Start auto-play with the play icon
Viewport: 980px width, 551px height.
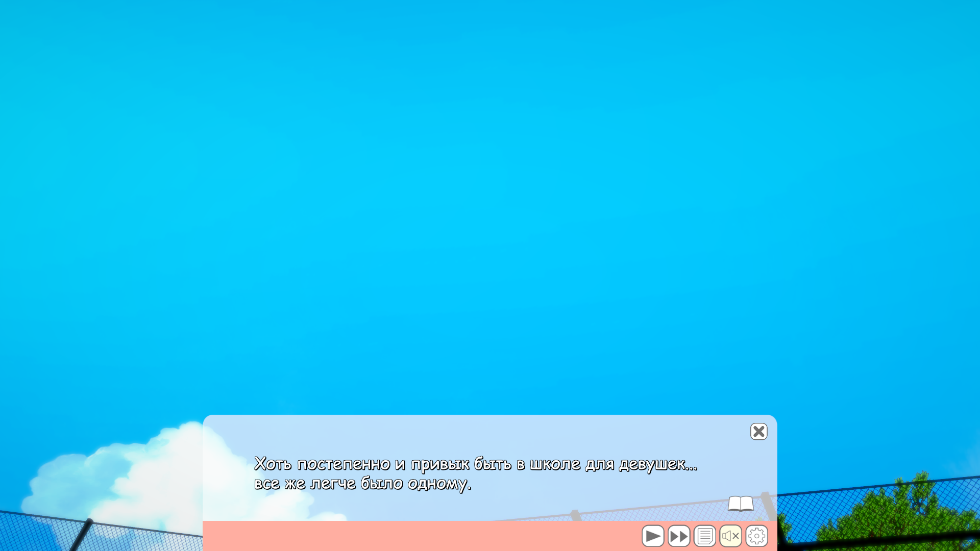(x=653, y=536)
